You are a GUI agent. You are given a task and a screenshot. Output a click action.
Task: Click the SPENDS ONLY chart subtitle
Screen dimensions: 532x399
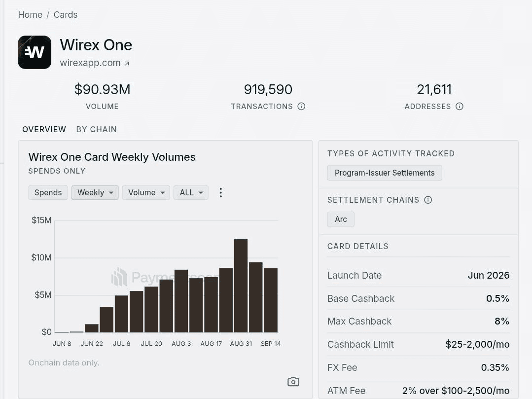[x=57, y=171]
